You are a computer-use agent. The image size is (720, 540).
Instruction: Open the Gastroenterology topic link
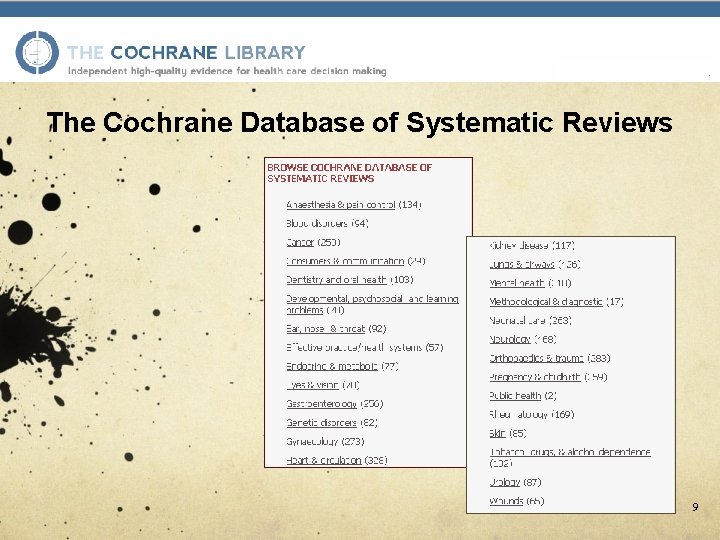pos(321,404)
